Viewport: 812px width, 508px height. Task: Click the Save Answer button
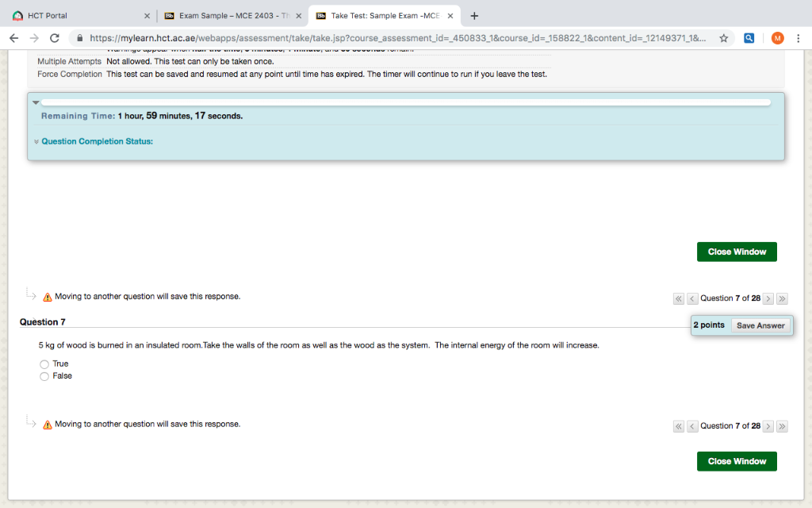click(x=760, y=325)
